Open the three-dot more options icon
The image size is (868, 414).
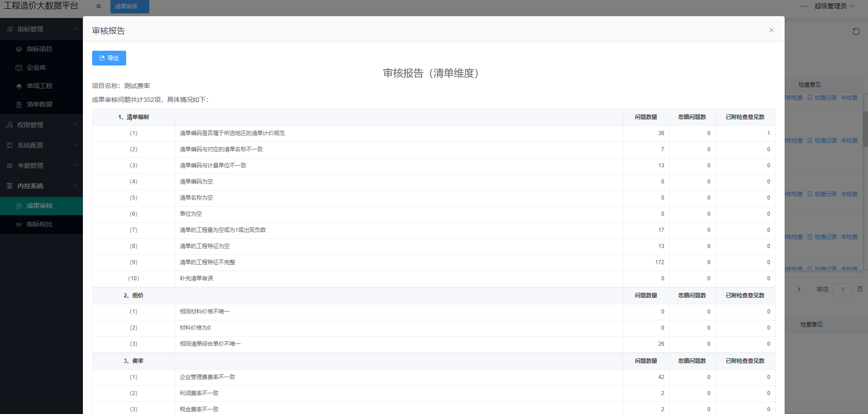pyautogui.click(x=804, y=6)
